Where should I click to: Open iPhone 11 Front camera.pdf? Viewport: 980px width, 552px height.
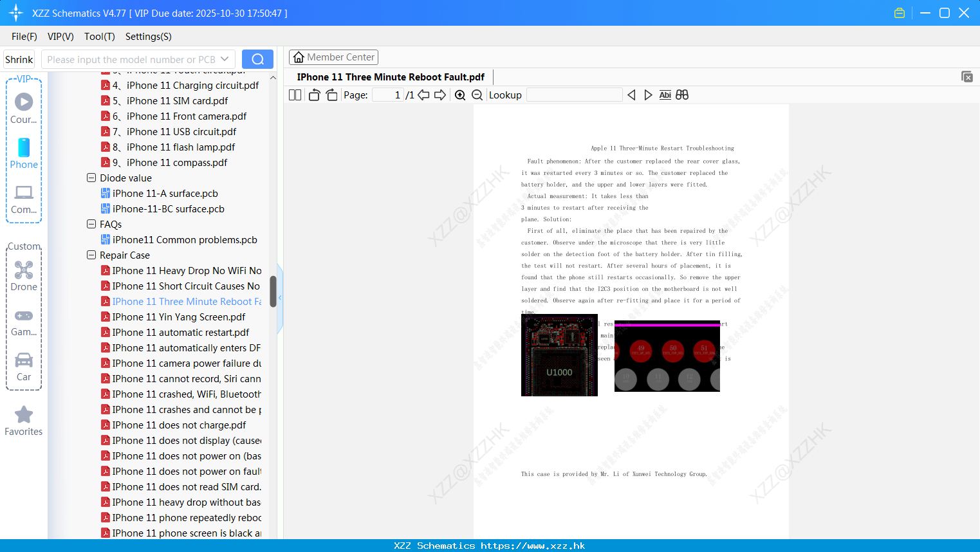click(x=174, y=116)
